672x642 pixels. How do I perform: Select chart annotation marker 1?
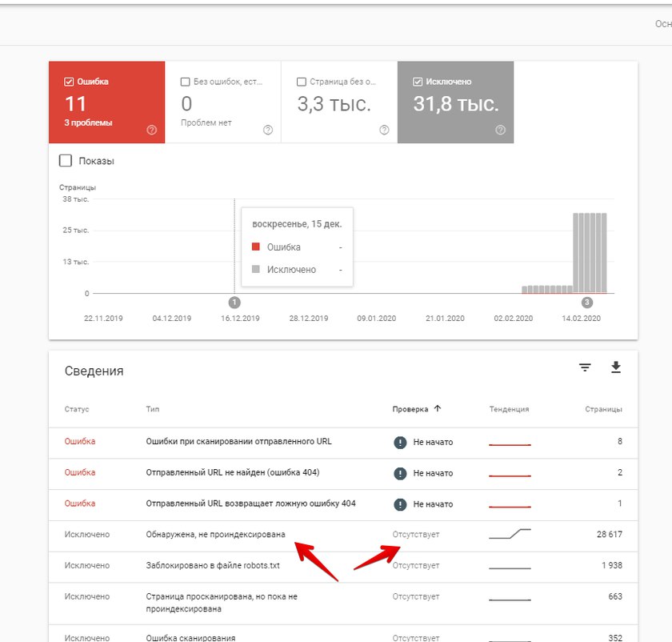pos(234,303)
